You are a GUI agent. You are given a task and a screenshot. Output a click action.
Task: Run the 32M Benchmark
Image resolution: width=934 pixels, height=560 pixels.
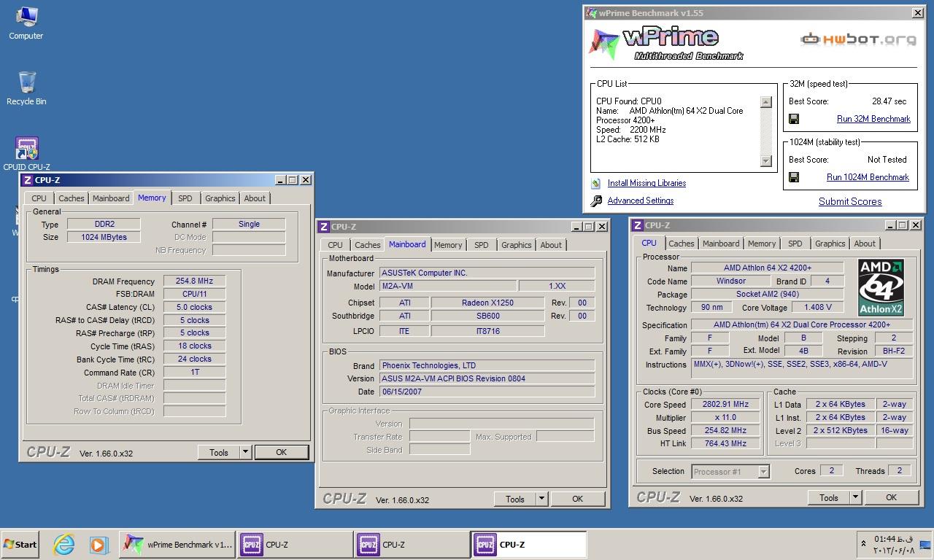(873, 119)
